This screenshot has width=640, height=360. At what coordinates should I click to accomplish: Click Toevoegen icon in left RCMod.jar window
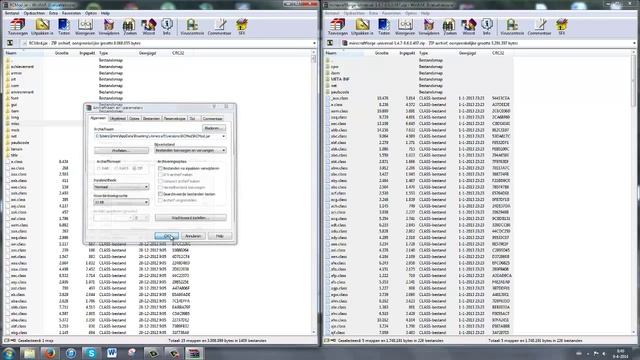click(18, 27)
